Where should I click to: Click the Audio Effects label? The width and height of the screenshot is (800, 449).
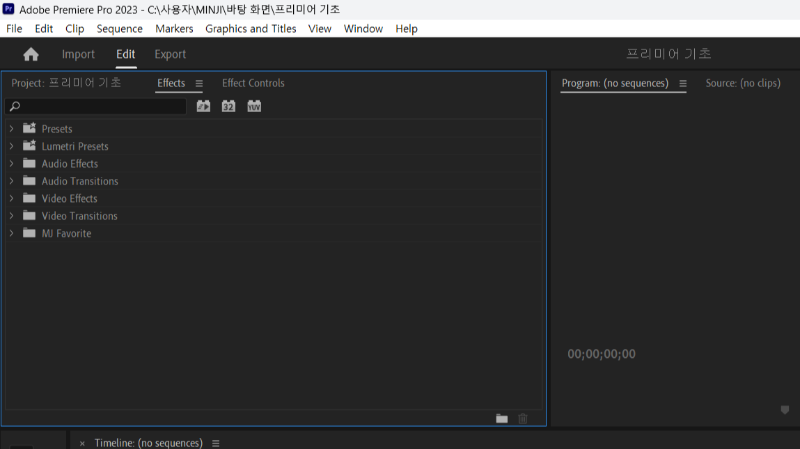tap(70, 163)
